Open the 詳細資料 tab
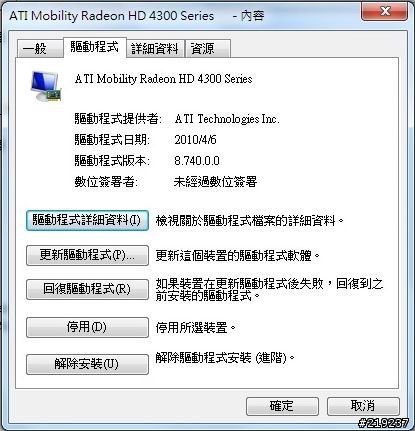Image resolution: width=415 pixels, height=431 pixels. [155, 49]
